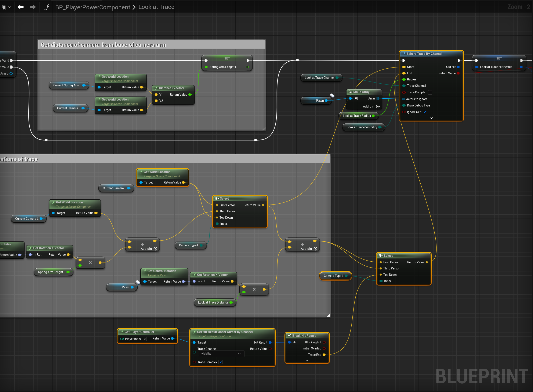Click the multiply node X symbol near Spring Arm Lenght
Viewport: 533px width, 392px height.
tap(90, 263)
